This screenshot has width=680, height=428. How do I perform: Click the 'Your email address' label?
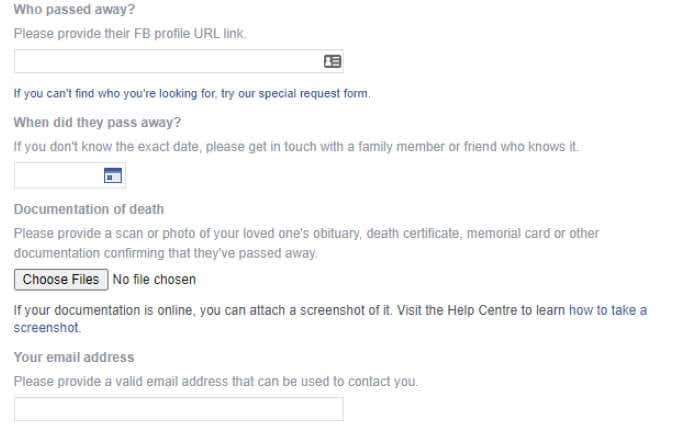pos(74,357)
